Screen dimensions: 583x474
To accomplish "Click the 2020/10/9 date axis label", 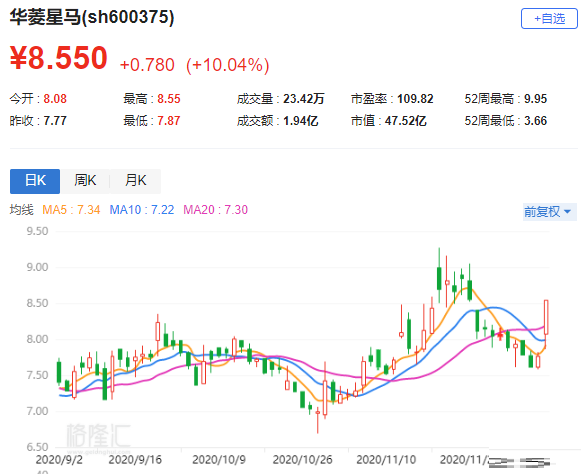I will pos(219,460).
